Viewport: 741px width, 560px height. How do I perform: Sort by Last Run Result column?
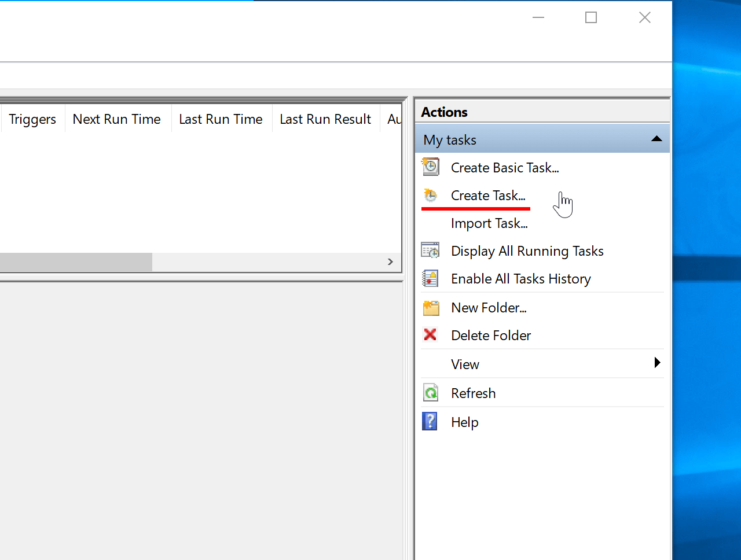pos(325,119)
